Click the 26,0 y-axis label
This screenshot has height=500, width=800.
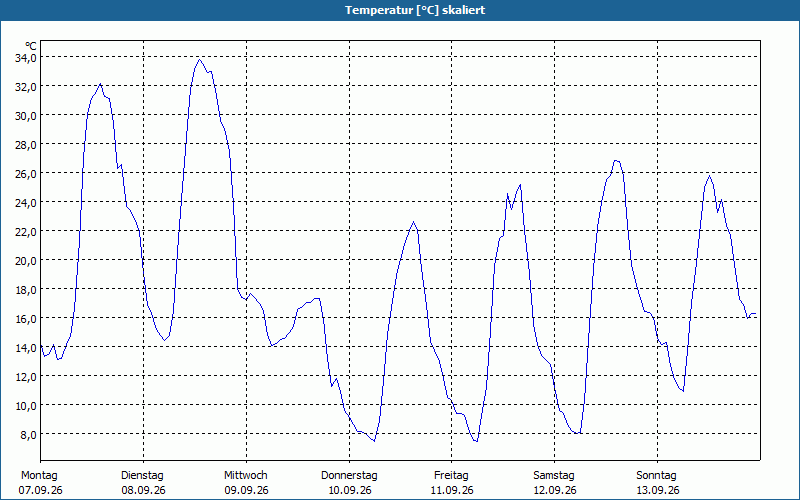coord(26,174)
